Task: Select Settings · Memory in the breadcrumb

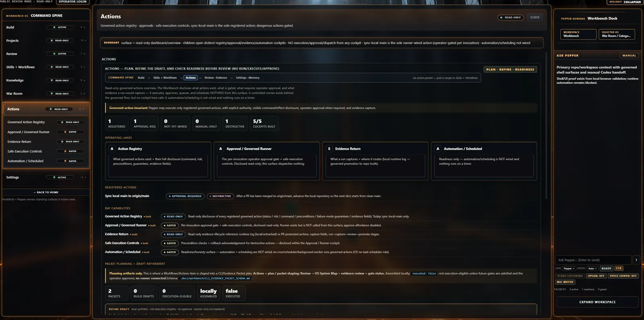Action: pyautogui.click(x=248, y=78)
